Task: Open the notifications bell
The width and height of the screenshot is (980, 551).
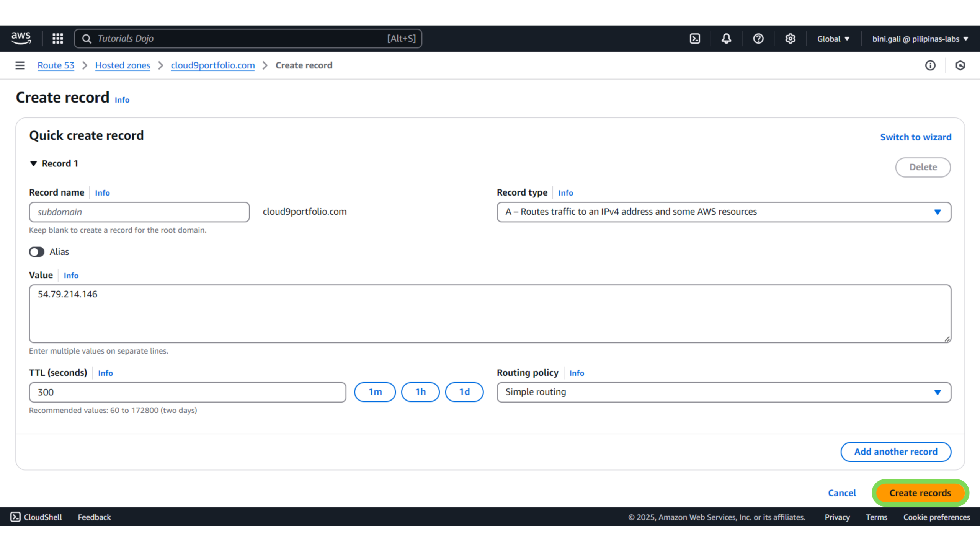Action: [726, 39]
